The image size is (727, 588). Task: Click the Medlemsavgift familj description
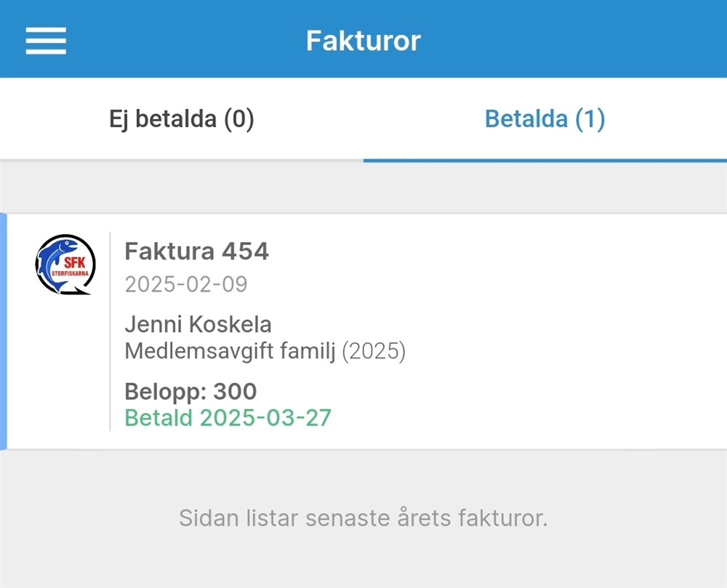coord(230,352)
